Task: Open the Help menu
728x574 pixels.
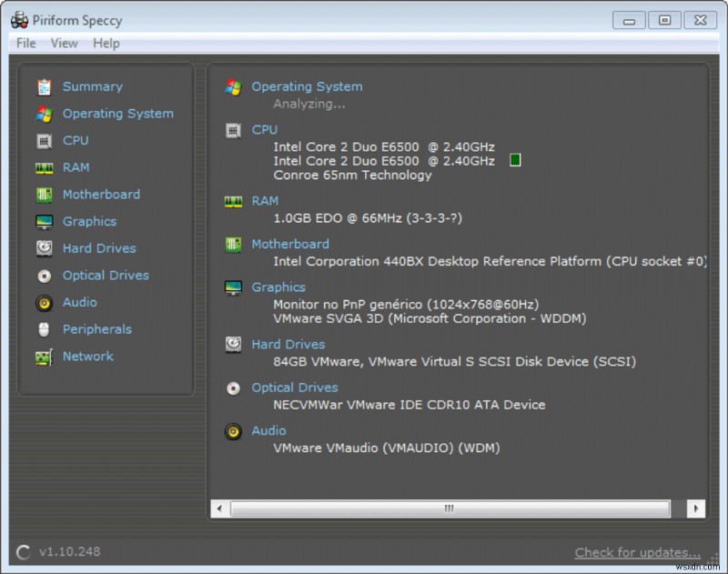Action: tap(106, 43)
